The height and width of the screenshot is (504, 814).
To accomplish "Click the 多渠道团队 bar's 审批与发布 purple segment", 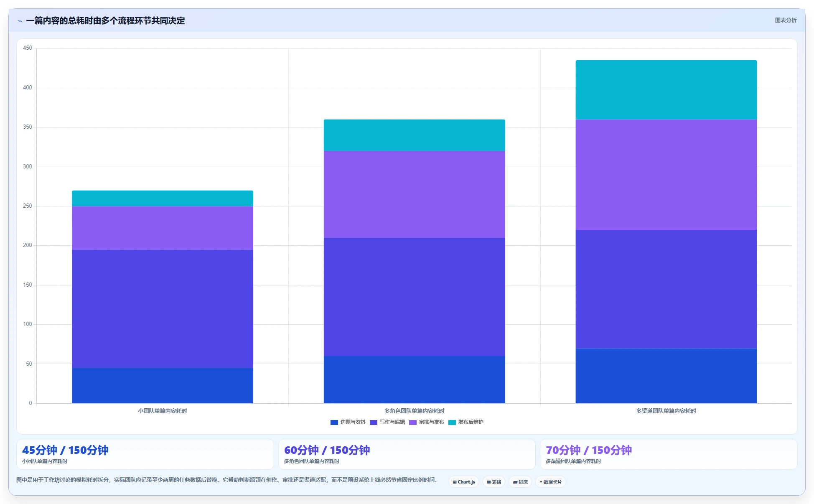I will point(666,175).
